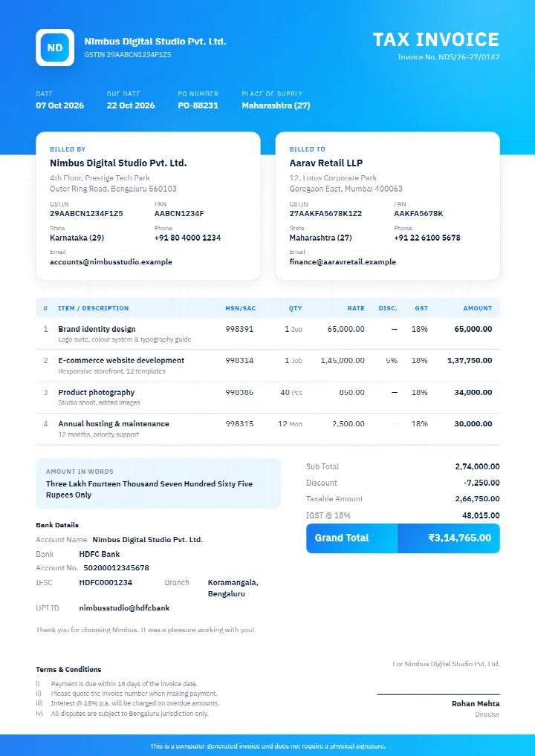Click Taxable Amount 2,66,750.00
The width and height of the screenshot is (535, 756).
[x=478, y=498]
